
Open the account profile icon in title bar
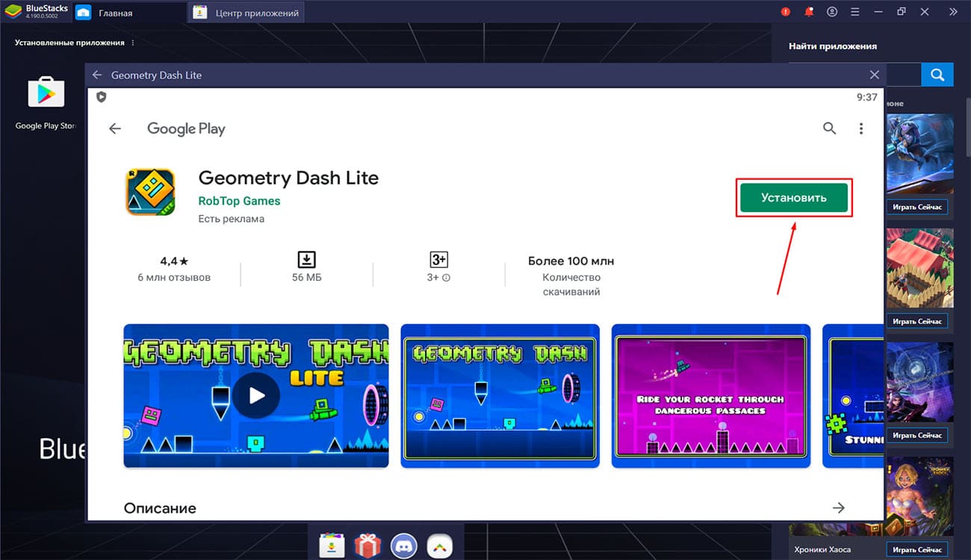(x=832, y=12)
